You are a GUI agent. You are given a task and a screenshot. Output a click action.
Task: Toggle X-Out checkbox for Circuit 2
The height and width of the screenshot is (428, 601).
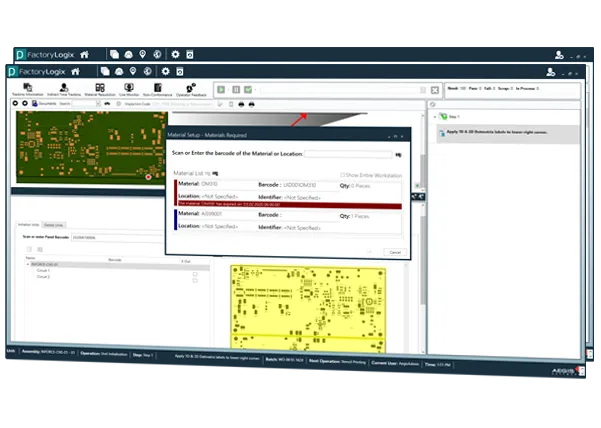(195, 280)
